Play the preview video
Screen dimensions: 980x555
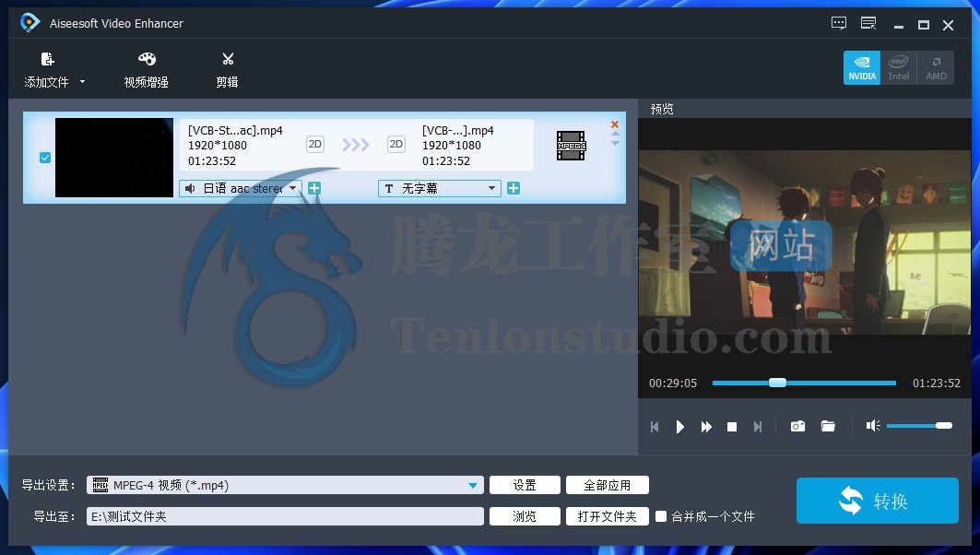[x=680, y=426]
